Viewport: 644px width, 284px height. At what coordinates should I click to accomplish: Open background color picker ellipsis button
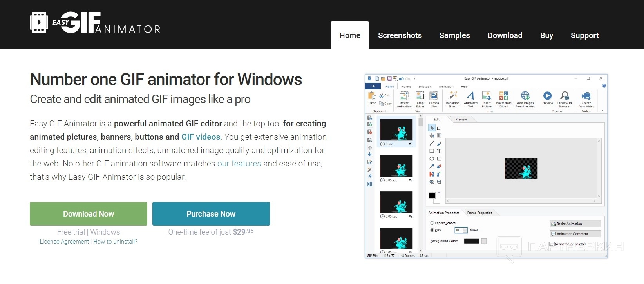pos(484,241)
